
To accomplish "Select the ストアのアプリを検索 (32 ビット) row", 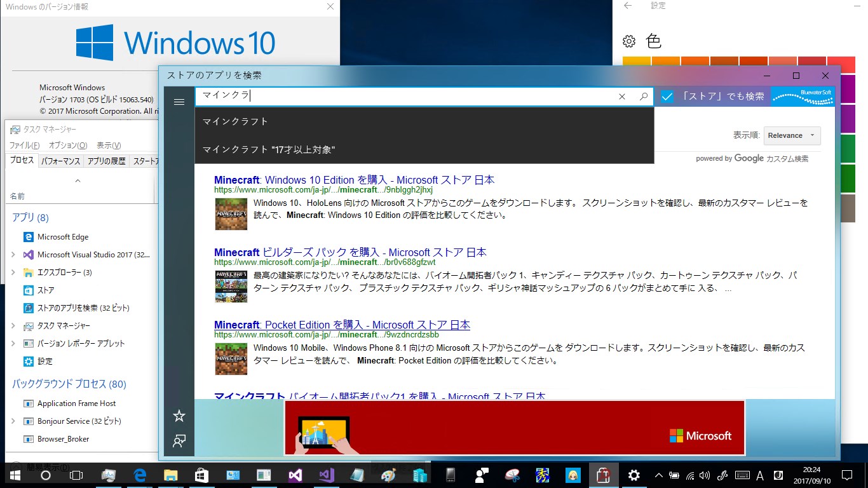I will click(x=80, y=308).
